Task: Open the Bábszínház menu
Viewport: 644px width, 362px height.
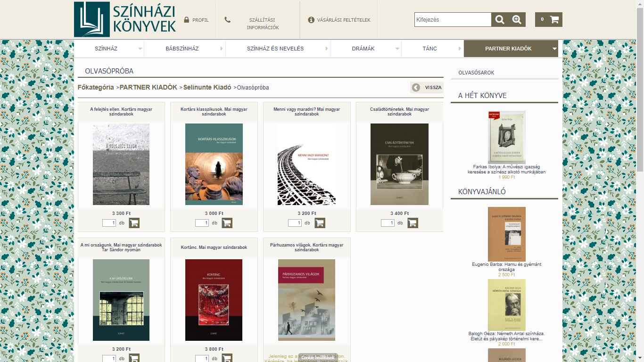Action: 182,49
